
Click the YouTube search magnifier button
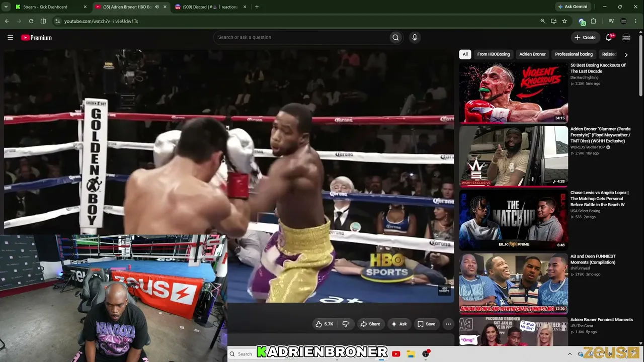tap(395, 37)
